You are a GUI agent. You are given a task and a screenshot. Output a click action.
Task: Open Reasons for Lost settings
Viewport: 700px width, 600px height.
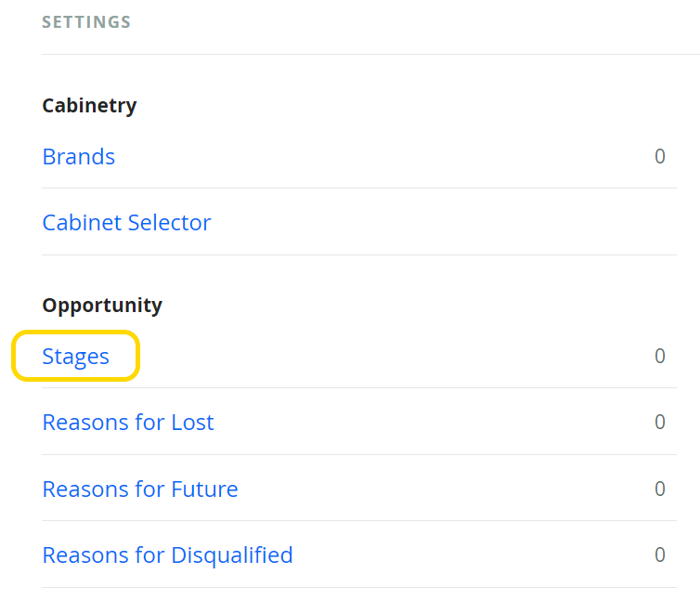(x=128, y=423)
